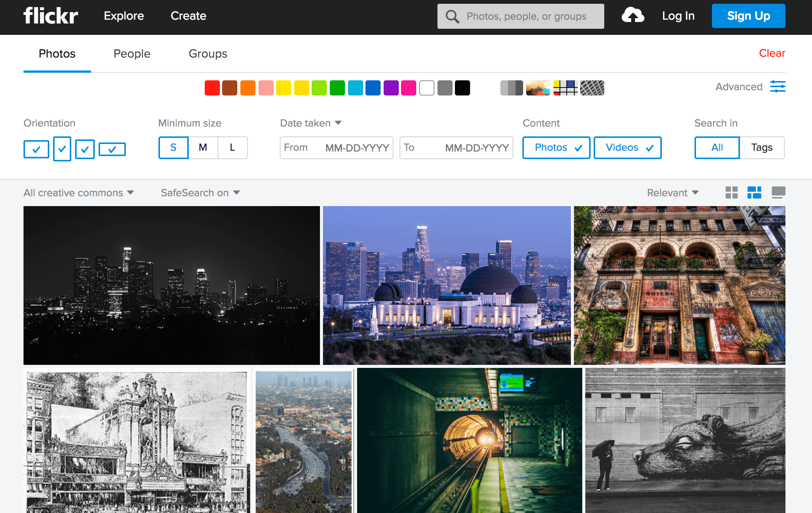This screenshot has height=513, width=812.
Task: Open the SafeSearch on dropdown
Action: tap(200, 193)
